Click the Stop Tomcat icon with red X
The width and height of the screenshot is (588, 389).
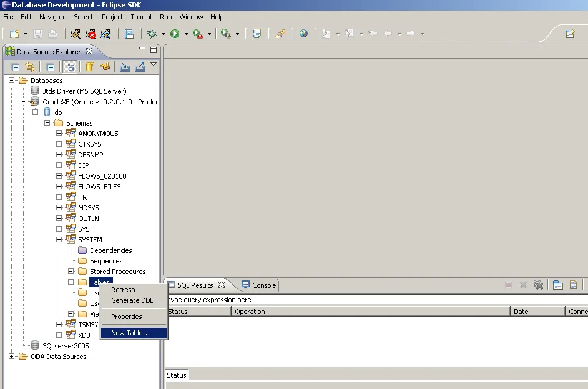pos(91,34)
